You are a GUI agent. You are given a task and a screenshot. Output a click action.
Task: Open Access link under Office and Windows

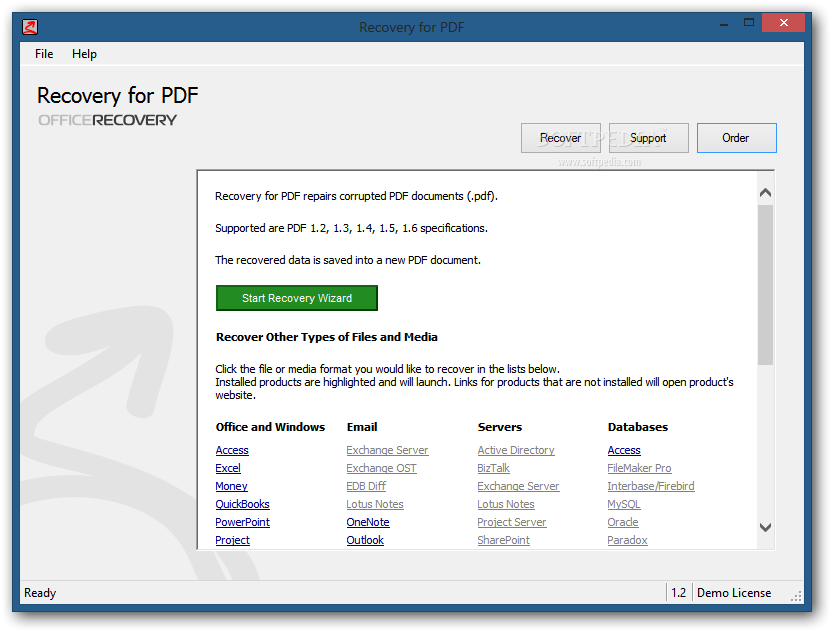point(232,450)
